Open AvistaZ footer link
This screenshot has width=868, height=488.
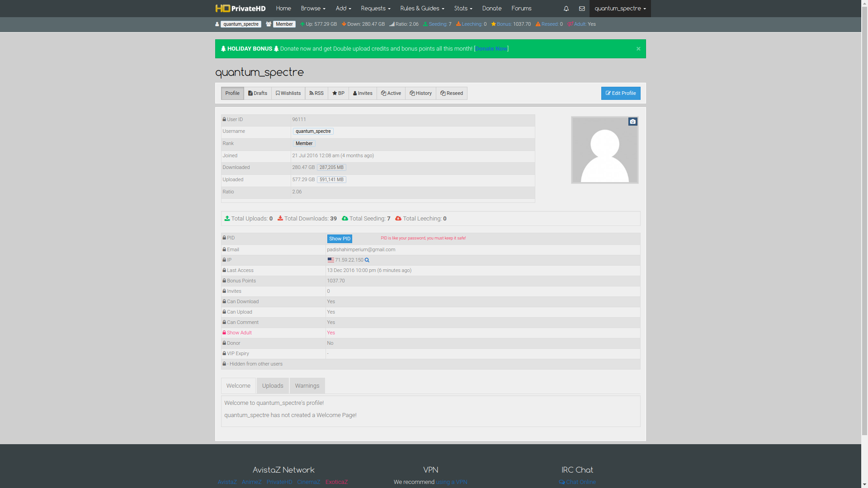pos(227,482)
